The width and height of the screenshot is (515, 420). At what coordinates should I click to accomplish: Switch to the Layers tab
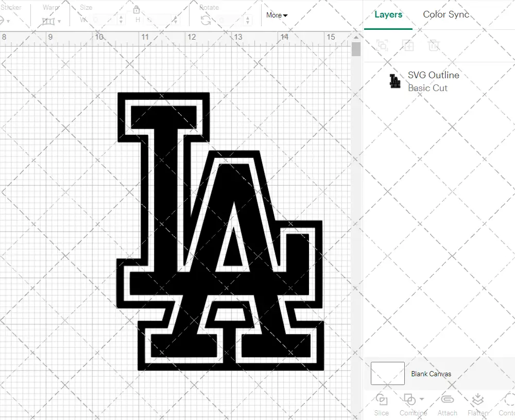point(388,14)
